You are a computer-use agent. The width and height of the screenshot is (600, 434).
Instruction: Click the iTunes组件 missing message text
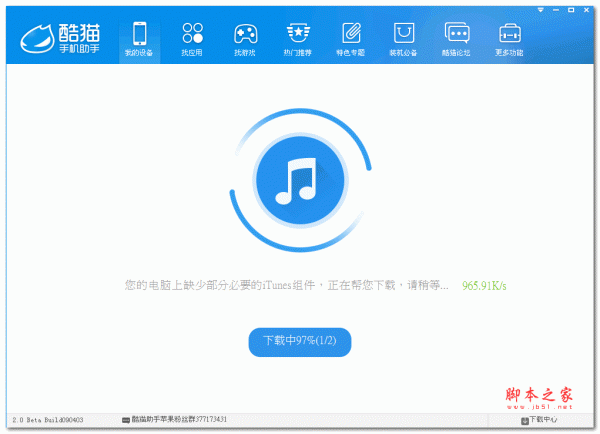pos(287,285)
